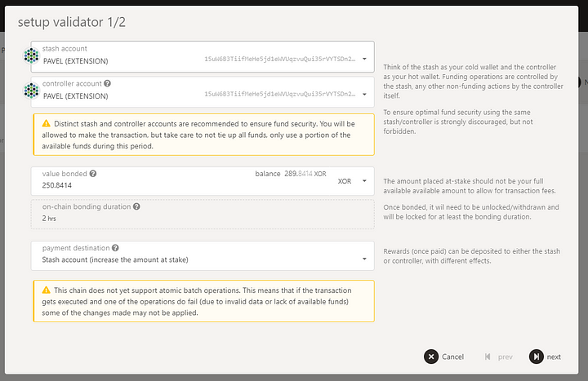The image size is (588, 381).
Task: Open the XOR unit dropdown
Action: (364, 181)
